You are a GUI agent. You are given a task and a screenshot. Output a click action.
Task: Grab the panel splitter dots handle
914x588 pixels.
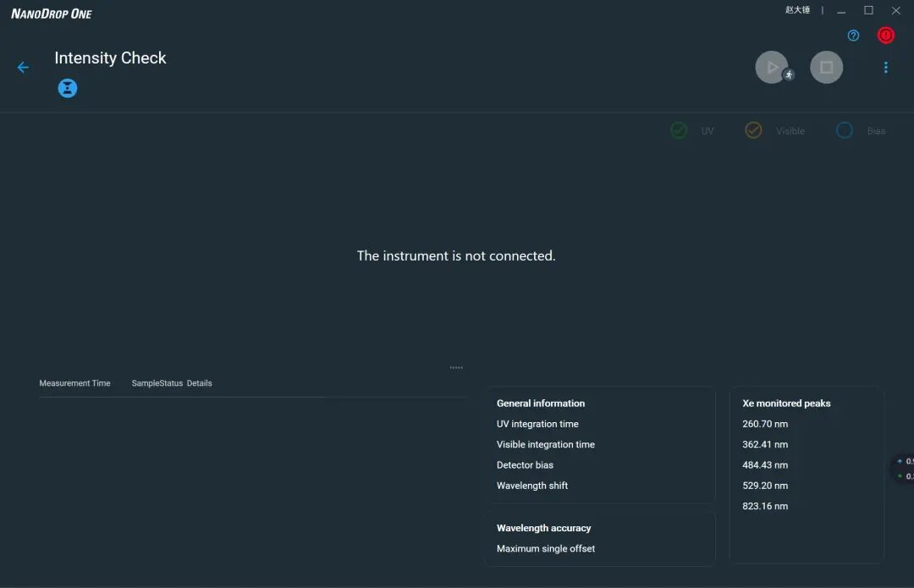(x=456, y=368)
